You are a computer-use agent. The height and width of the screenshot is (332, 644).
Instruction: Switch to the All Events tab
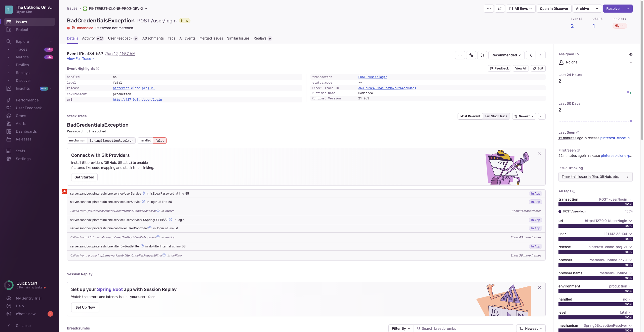[x=187, y=38]
